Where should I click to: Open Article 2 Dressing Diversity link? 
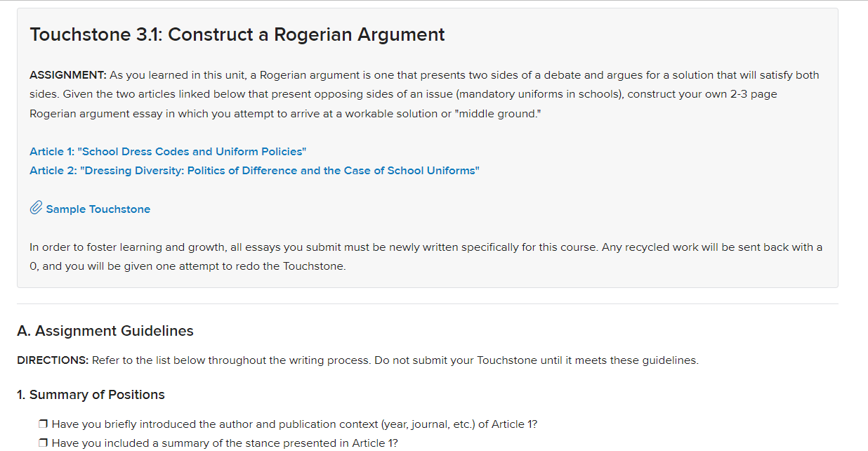(x=254, y=171)
